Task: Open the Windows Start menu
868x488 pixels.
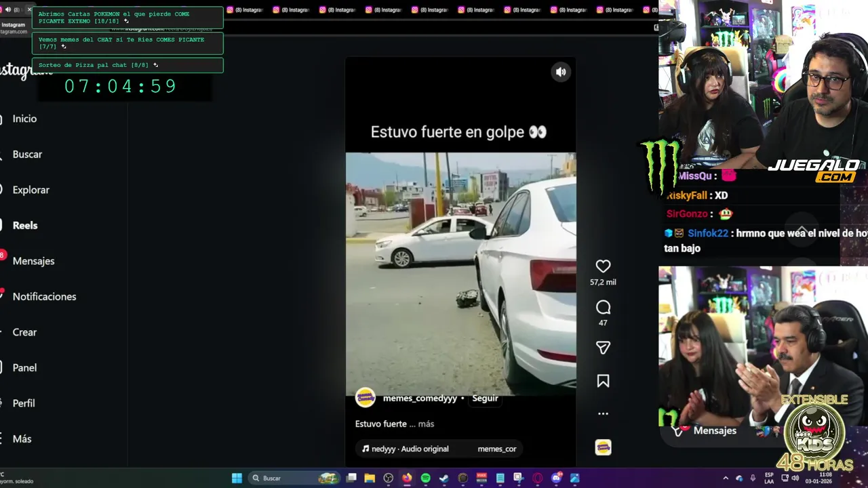Action: [237, 478]
